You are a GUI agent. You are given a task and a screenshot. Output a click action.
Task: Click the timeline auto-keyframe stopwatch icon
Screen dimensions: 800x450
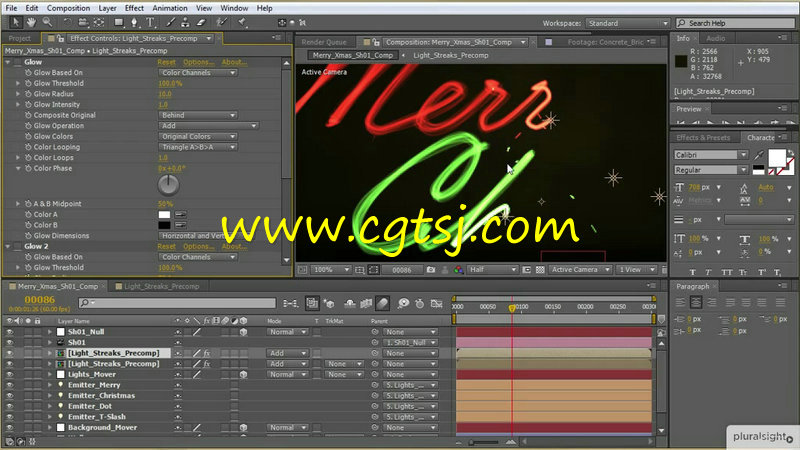click(x=419, y=304)
